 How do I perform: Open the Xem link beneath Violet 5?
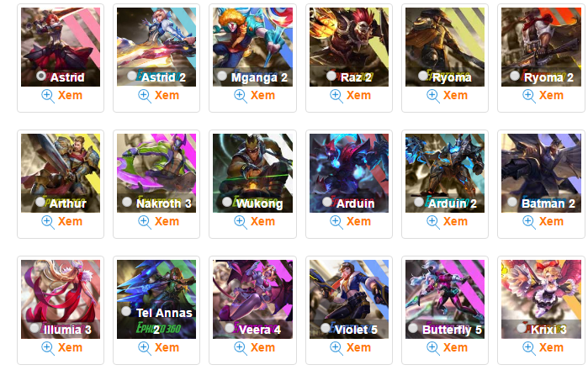point(358,348)
